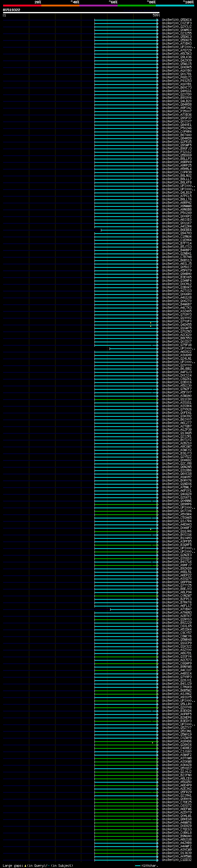Click UniRef100_A3SUG1 label
197x868 pixels.
click(176, 403)
